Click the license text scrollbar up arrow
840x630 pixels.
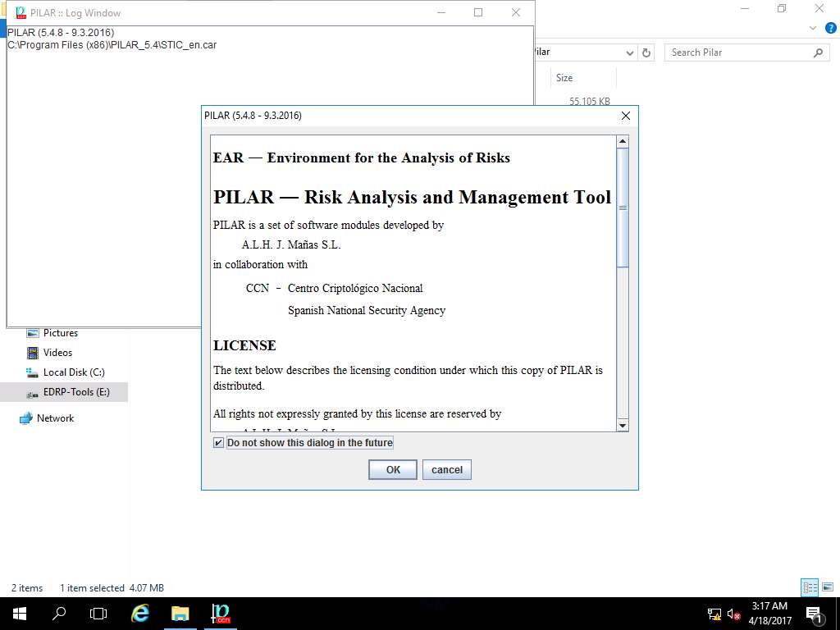click(623, 142)
